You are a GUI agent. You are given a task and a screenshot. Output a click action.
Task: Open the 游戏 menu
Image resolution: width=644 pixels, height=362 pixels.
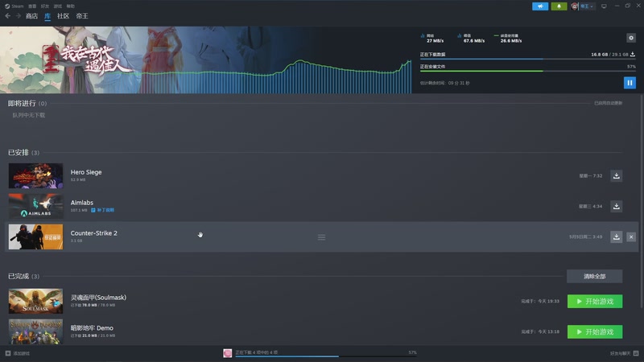[x=57, y=6]
